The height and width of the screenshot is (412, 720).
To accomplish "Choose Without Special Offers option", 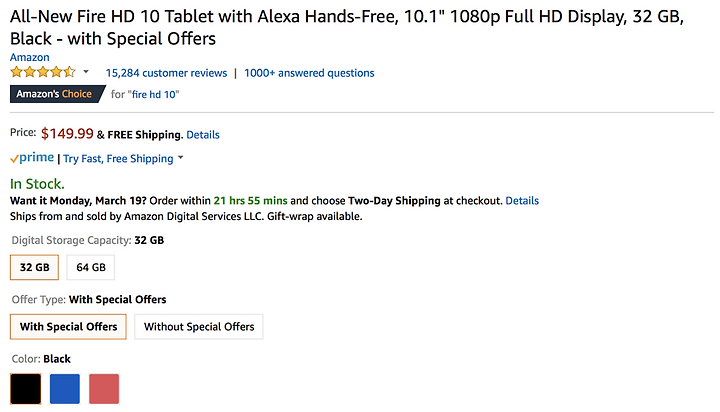I will point(199,327).
